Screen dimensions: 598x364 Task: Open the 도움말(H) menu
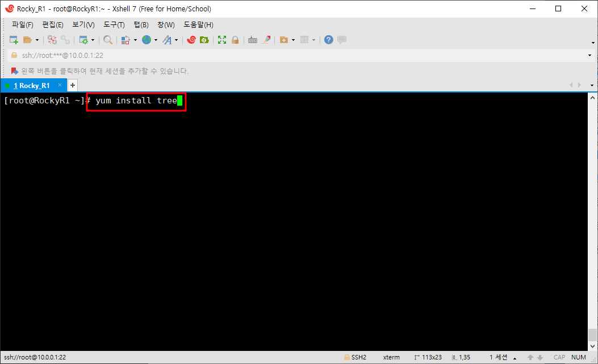coord(198,25)
